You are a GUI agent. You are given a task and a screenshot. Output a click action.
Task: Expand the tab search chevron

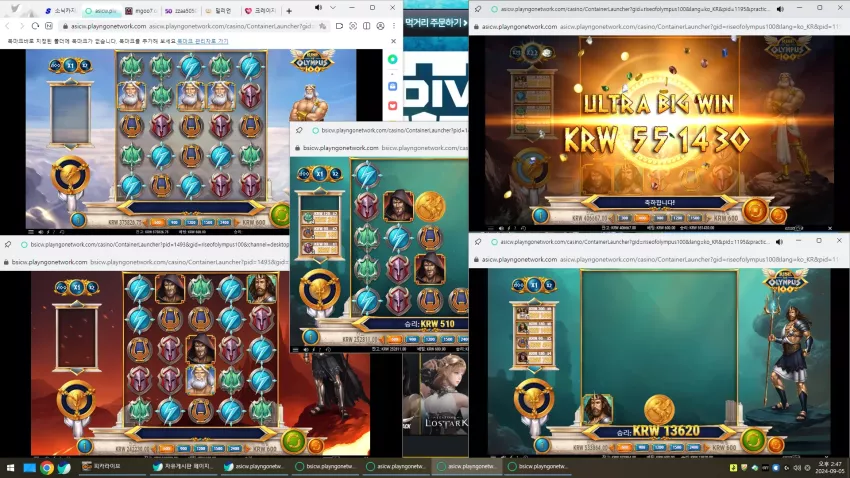(x=333, y=8)
